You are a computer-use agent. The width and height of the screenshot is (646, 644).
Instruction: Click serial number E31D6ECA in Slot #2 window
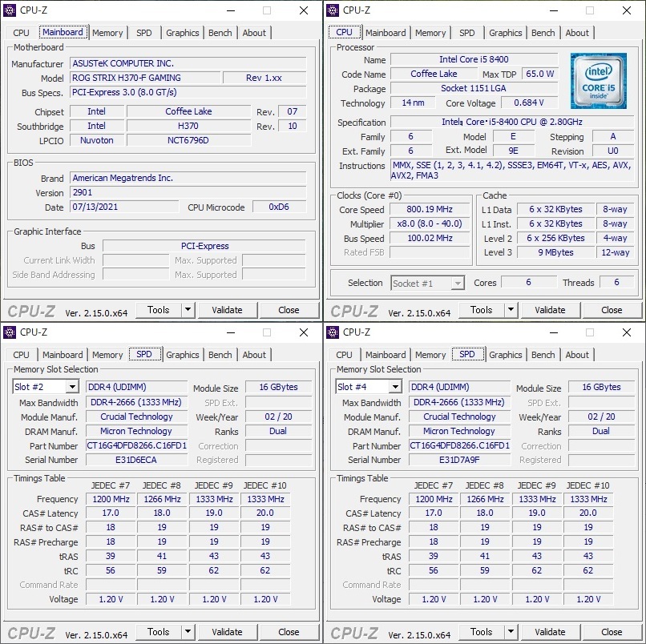(x=136, y=460)
